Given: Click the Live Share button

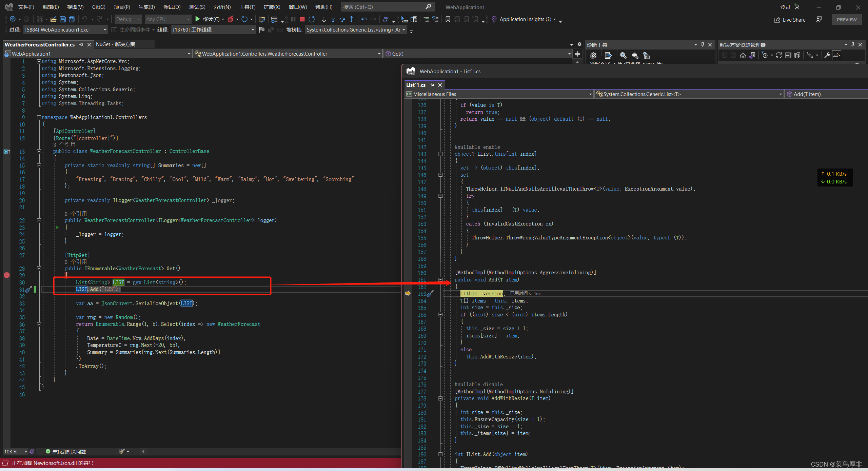Looking at the screenshot, I should (x=790, y=20).
